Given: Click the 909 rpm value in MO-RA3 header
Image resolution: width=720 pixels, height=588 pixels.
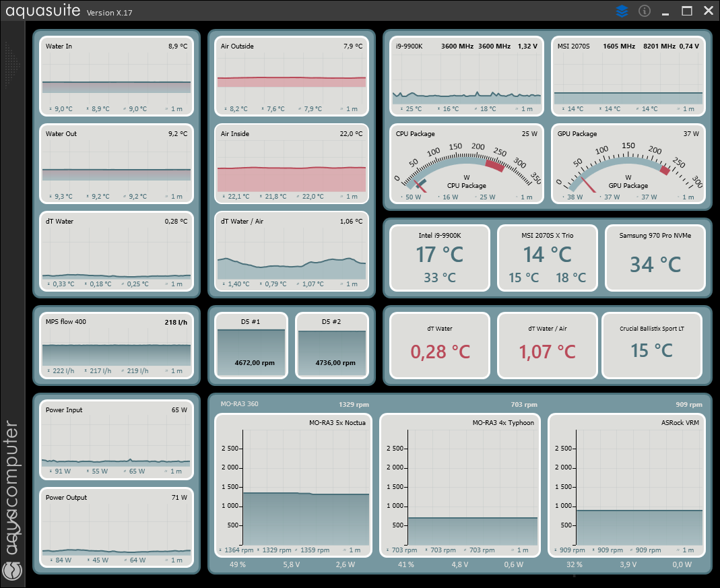Looking at the screenshot, I should 689,404.
